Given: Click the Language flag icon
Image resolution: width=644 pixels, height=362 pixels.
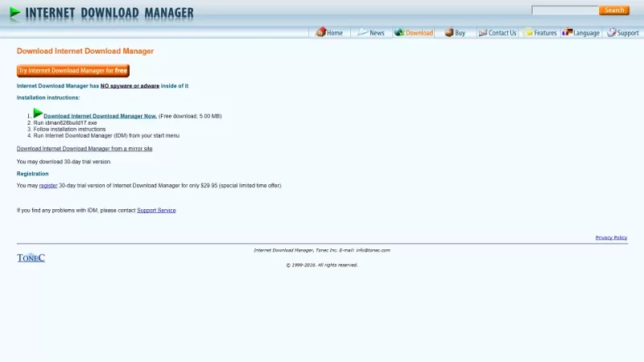Looking at the screenshot, I should pyautogui.click(x=568, y=31).
